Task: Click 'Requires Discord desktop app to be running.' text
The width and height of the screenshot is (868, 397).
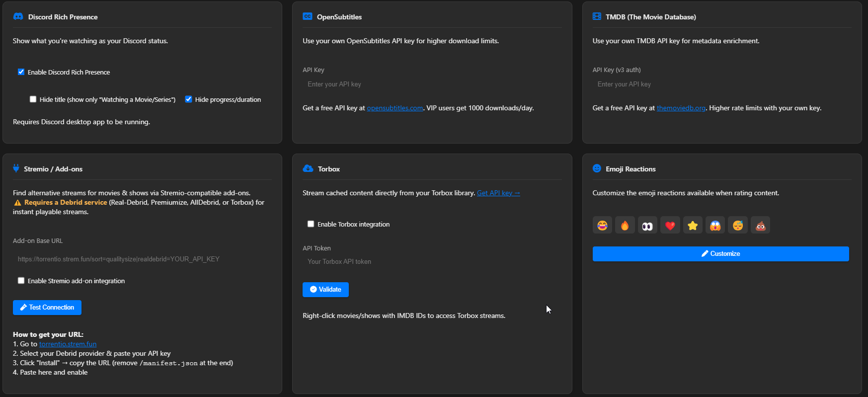Action: (81, 122)
